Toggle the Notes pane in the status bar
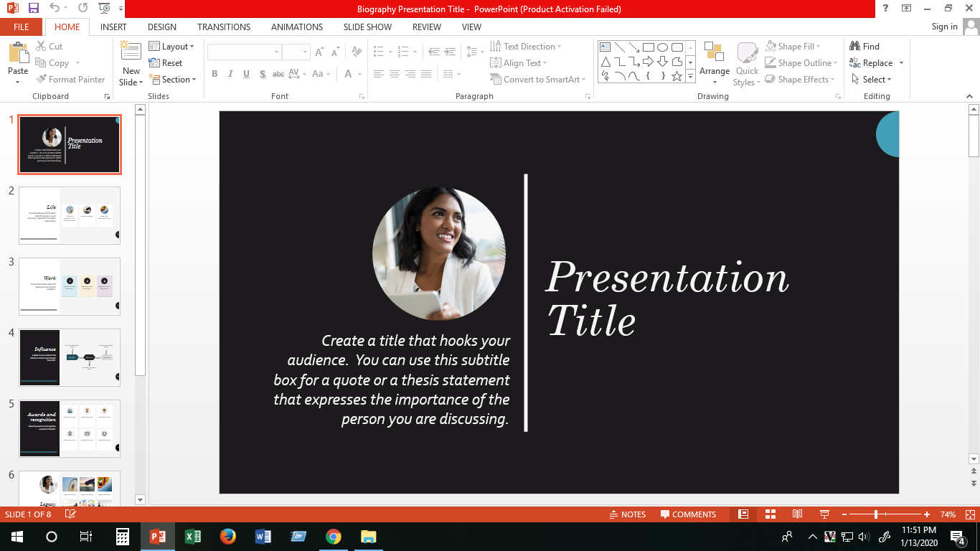 click(x=627, y=514)
